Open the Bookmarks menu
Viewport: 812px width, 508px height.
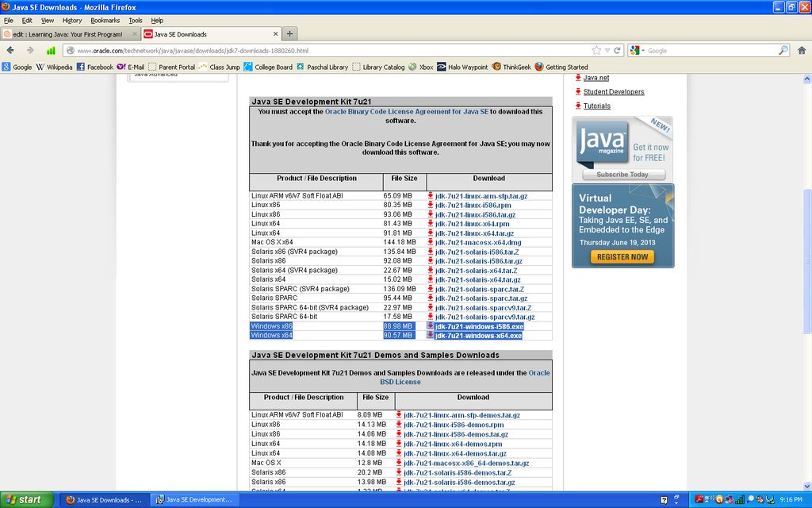coord(105,20)
